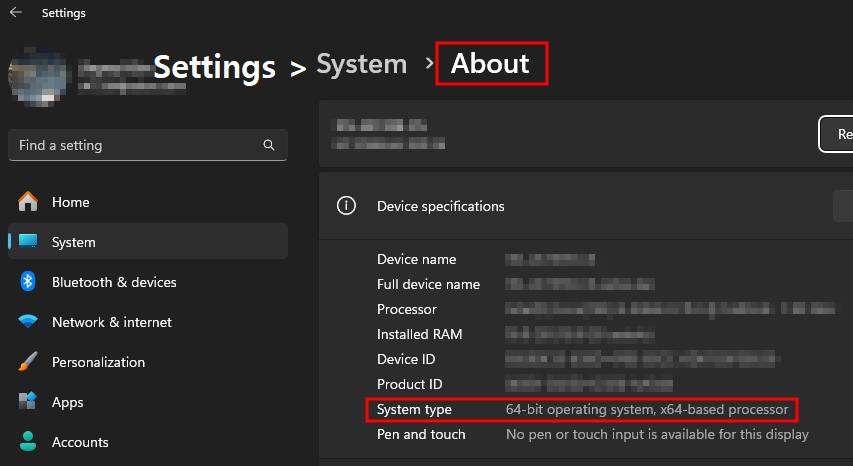The width and height of the screenshot is (853, 466).
Task: Navigate to System in the breadcrumb
Action: (x=361, y=64)
